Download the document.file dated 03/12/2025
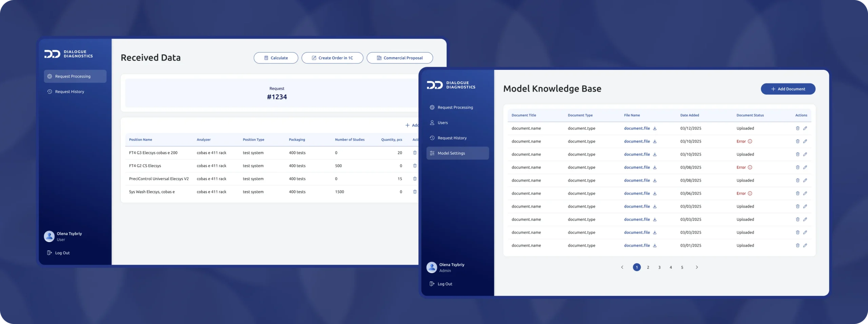868x324 pixels. point(655,128)
